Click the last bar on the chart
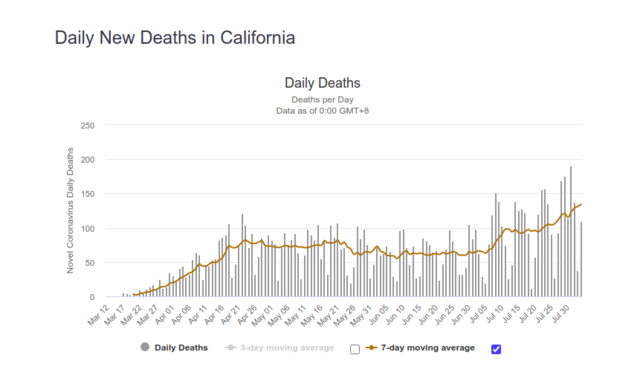The height and width of the screenshot is (378, 640). pos(581,259)
